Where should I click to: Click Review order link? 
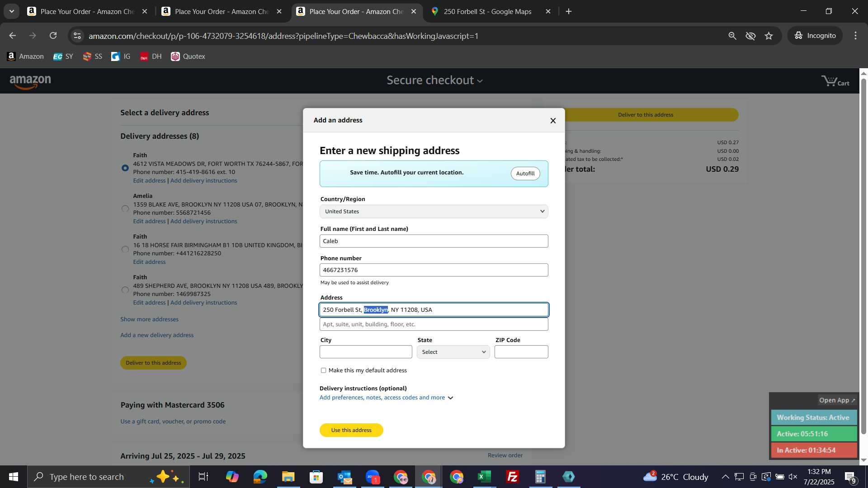coord(505,455)
